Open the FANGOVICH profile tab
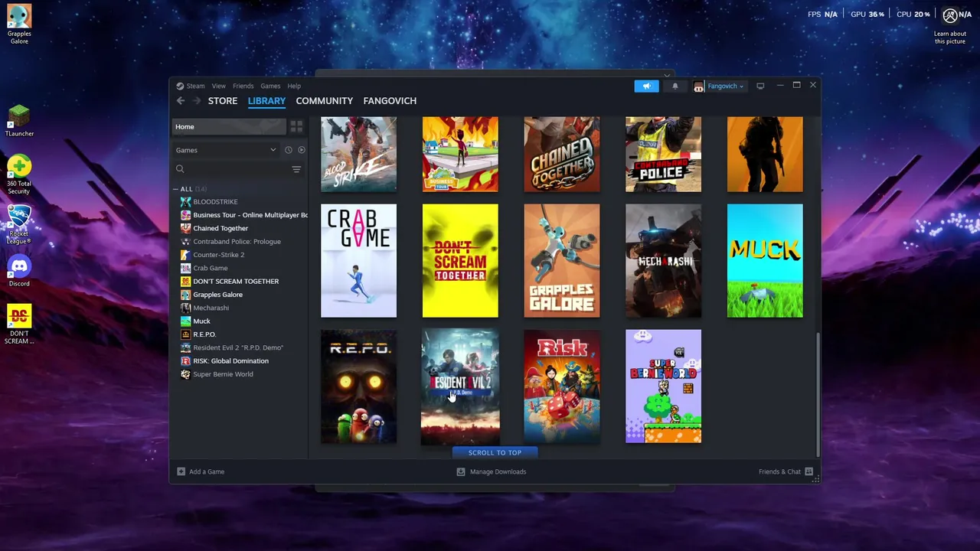 [x=390, y=101]
